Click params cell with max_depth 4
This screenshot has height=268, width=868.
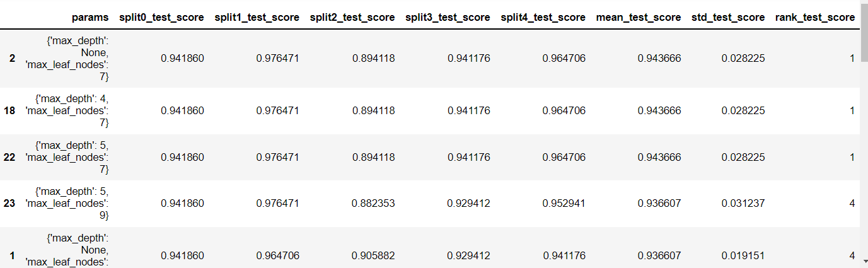[67, 110]
